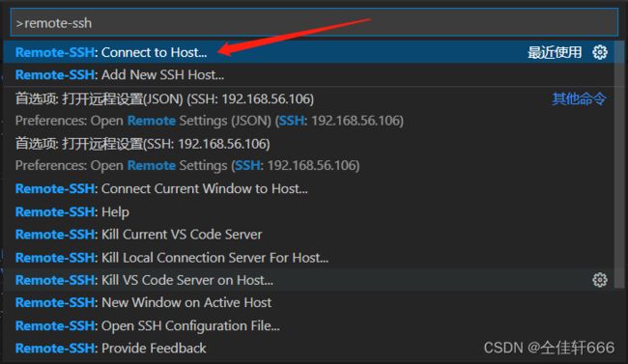Click the 最近使用 label
The height and width of the screenshot is (364, 628).
point(555,52)
